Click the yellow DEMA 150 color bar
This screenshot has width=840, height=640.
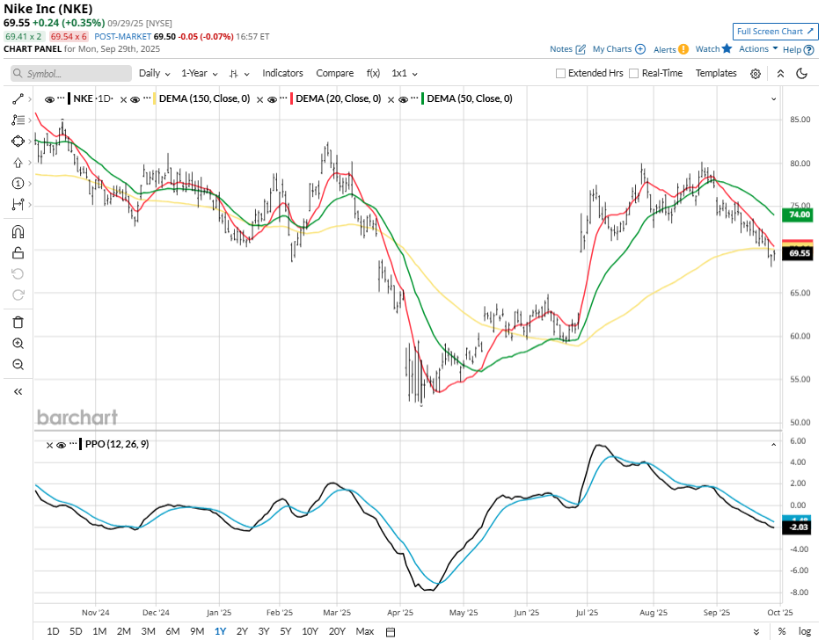(x=154, y=98)
